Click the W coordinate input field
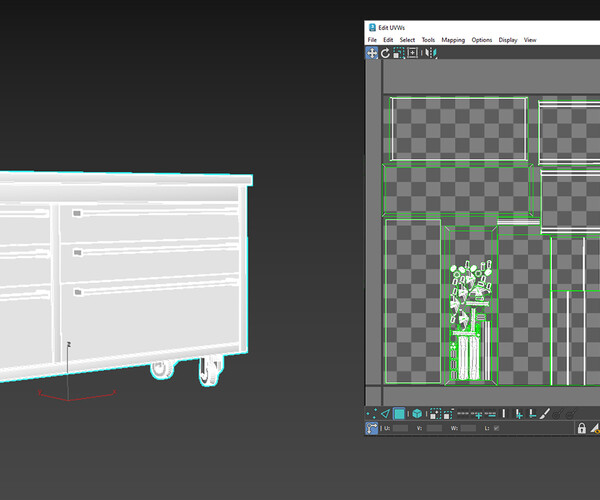Viewport: 600px width, 500px height. [x=467, y=428]
